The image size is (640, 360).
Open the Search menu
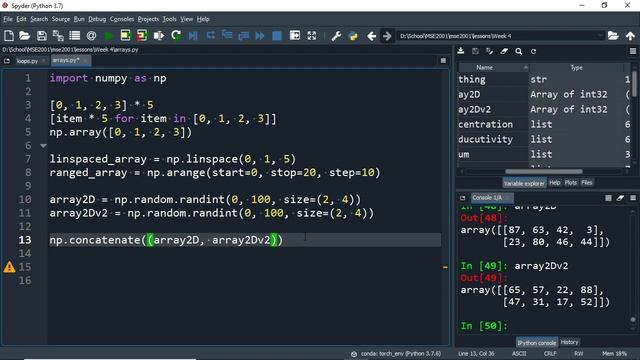tap(39, 19)
